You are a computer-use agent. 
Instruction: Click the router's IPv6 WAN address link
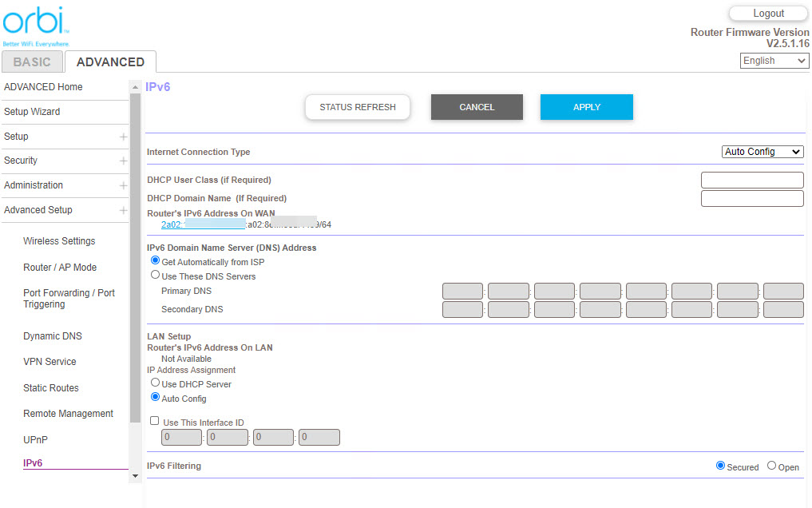[203, 224]
